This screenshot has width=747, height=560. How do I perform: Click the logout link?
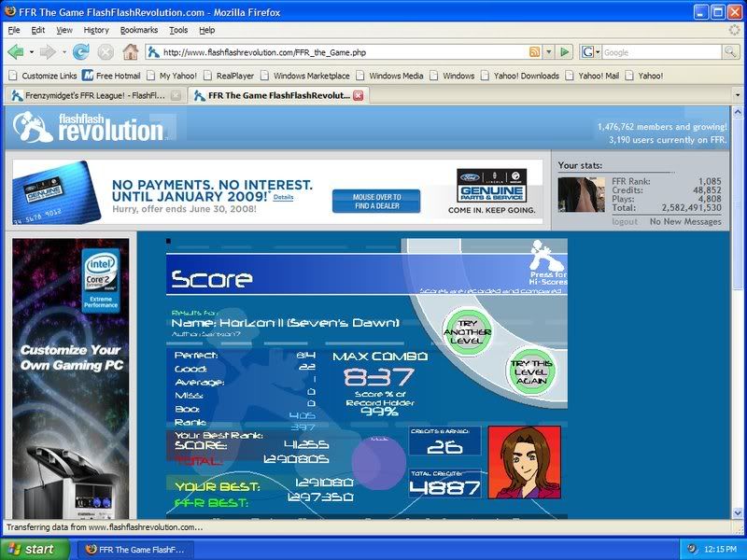(625, 221)
